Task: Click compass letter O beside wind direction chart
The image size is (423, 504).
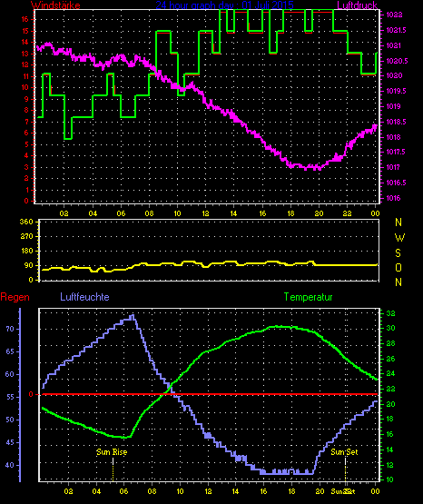Action: (x=398, y=268)
